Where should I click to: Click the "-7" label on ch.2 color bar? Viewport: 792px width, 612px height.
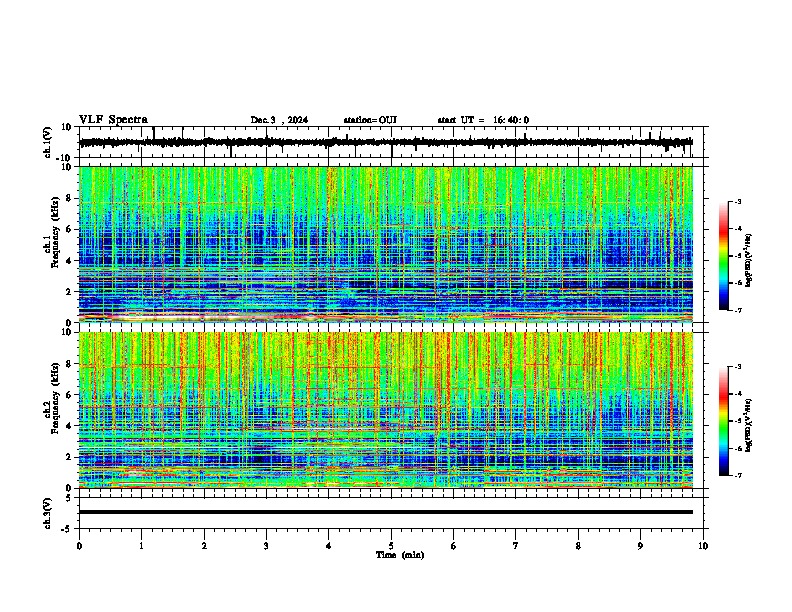(737, 475)
